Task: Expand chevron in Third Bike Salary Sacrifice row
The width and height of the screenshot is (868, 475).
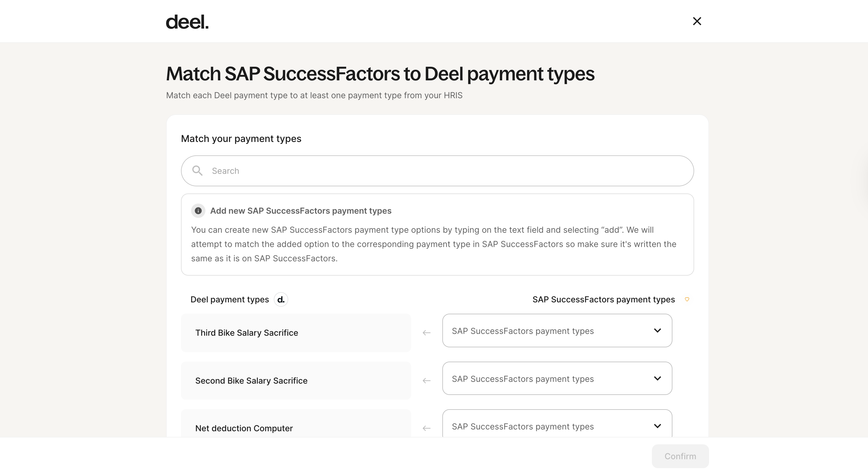Action: 658,330
